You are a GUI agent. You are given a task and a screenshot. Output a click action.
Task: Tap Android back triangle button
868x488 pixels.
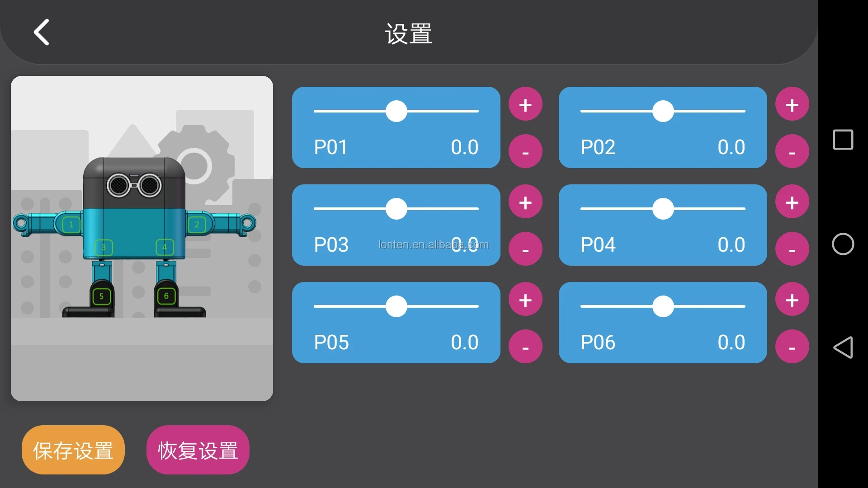coord(843,347)
